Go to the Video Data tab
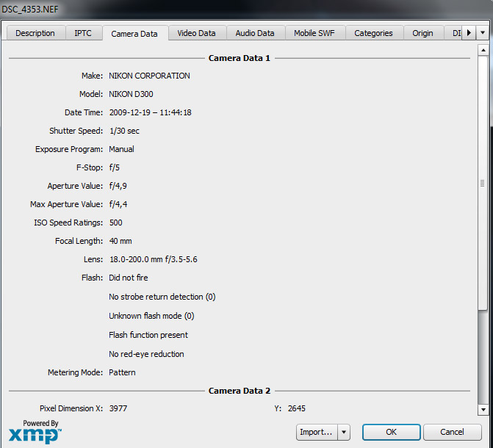This screenshot has height=448, width=493. point(196,33)
